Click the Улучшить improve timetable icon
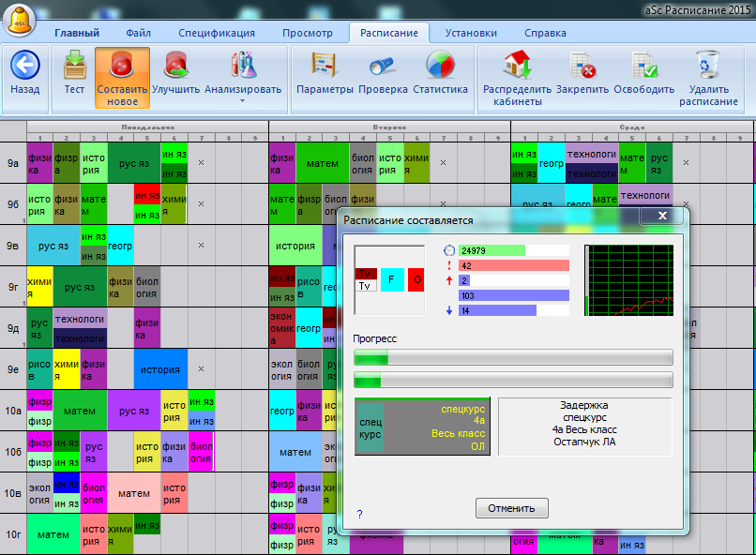The height and width of the screenshot is (555, 756). tap(175, 66)
